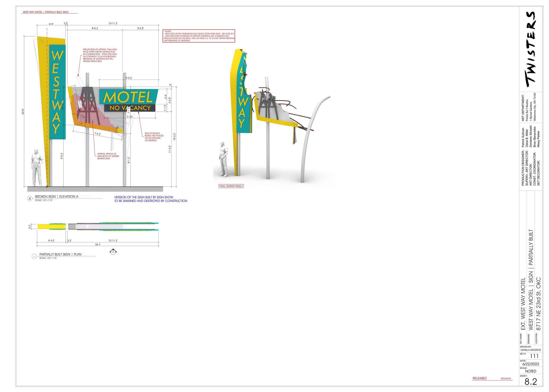Click the 7'-6 3/4" angled dimension
Viewport: 549px width, 392px height.
click(x=98, y=133)
